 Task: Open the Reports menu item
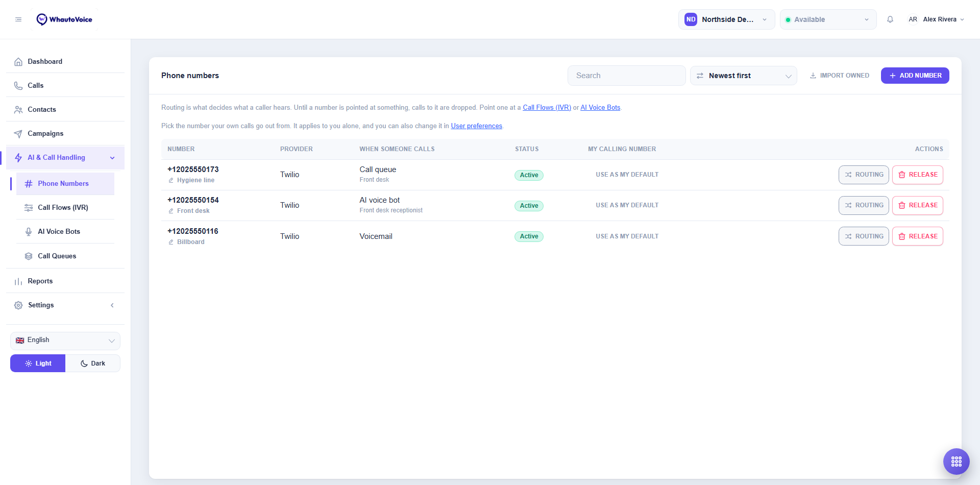pyautogui.click(x=40, y=281)
